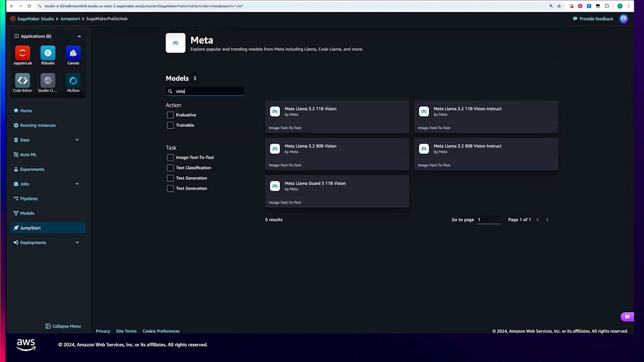Click the Meta icon on Llama 3.2 90B Vision card
This screenshot has width=644, height=362.
(x=275, y=149)
